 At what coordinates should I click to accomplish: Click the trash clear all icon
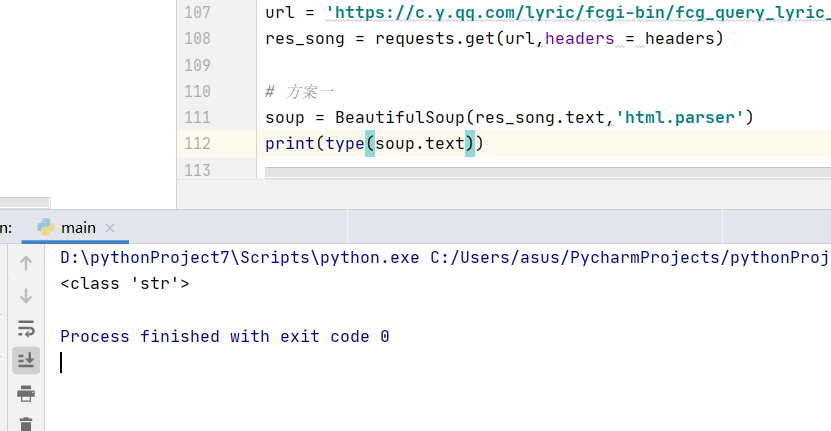(25, 424)
